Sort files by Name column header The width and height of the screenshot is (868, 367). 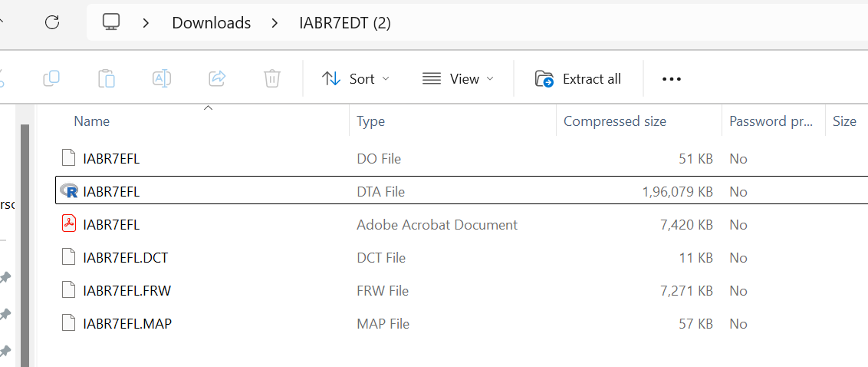[x=92, y=121]
